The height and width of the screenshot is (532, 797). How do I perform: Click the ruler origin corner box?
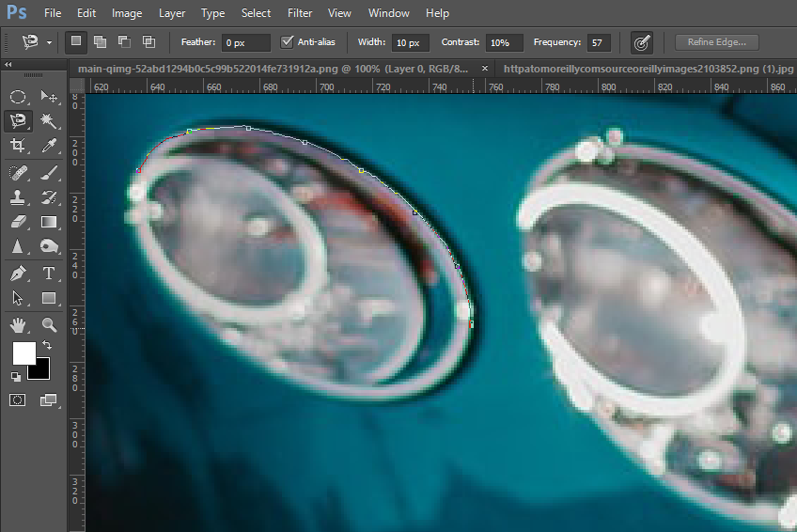pyautogui.click(x=77, y=86)
